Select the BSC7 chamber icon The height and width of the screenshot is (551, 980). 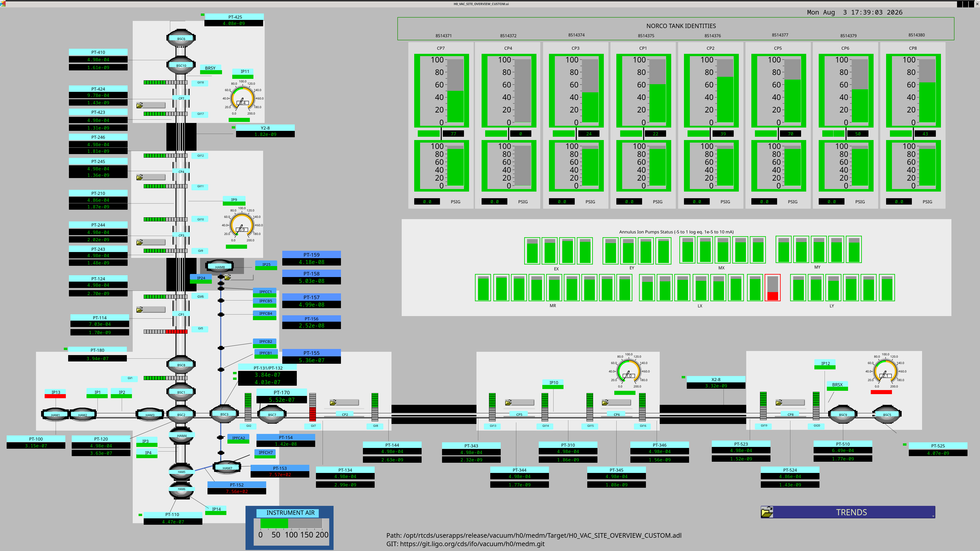pos(272,415)
